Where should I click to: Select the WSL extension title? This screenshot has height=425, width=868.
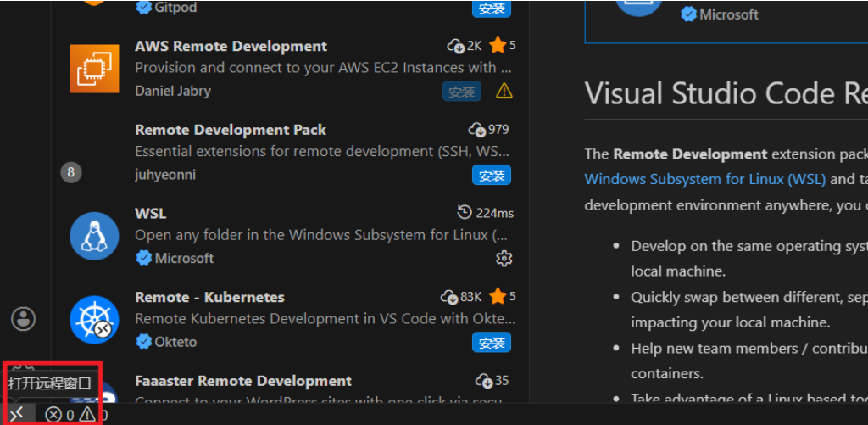pos(151,213)
